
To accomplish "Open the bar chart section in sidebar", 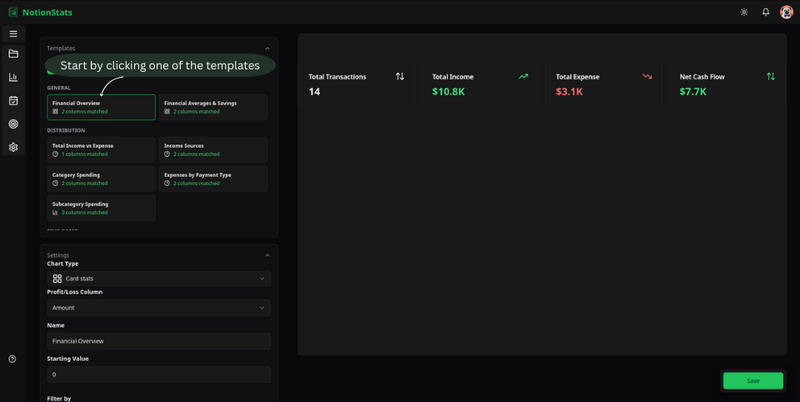I will [x=13, y=77].
